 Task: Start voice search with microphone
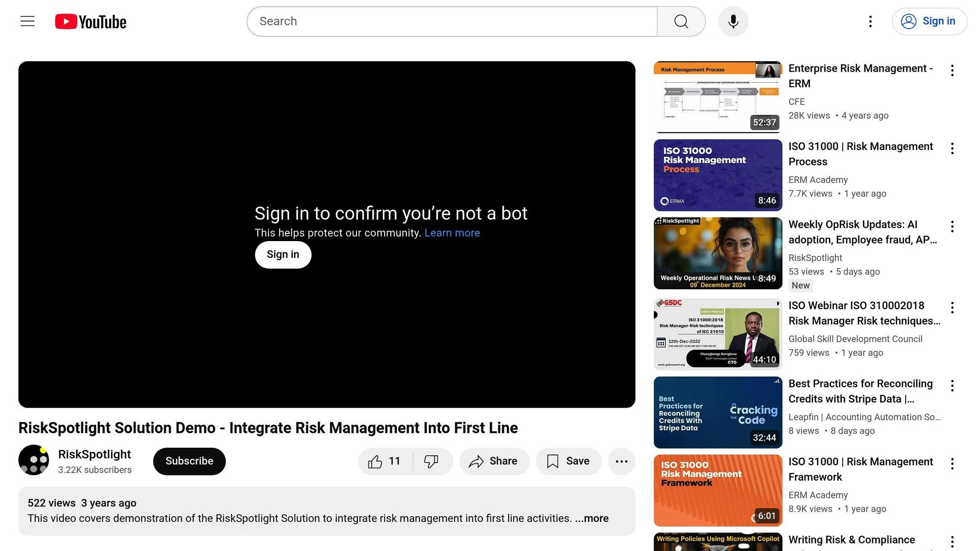733,22
